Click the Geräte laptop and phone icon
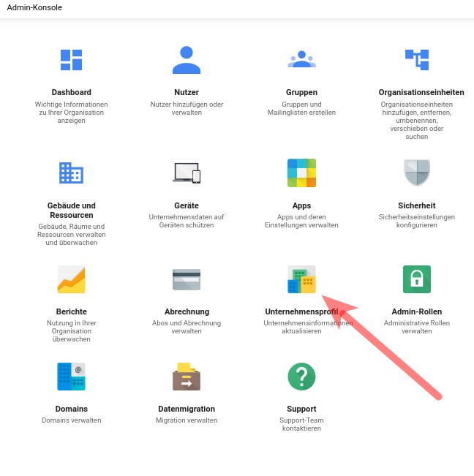 click(x=186, y=173)
